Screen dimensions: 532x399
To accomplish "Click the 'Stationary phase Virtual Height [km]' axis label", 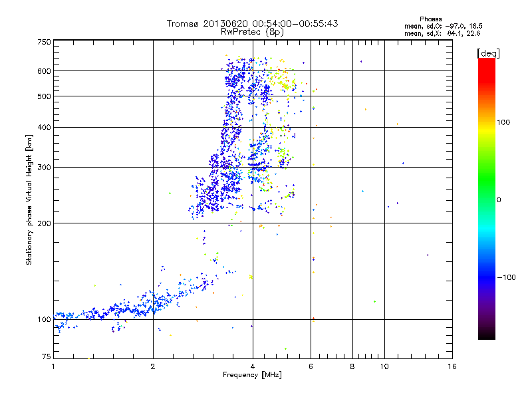I will coord(29,199).
